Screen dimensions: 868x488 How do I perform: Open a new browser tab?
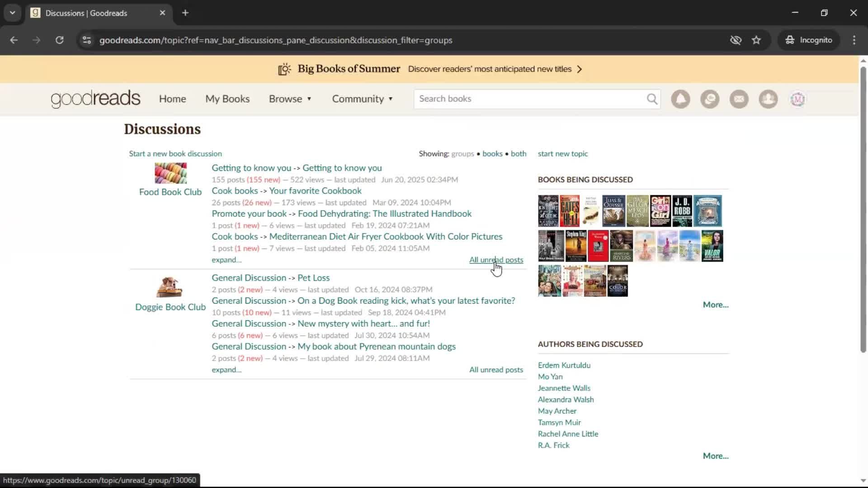coord(185,13)
